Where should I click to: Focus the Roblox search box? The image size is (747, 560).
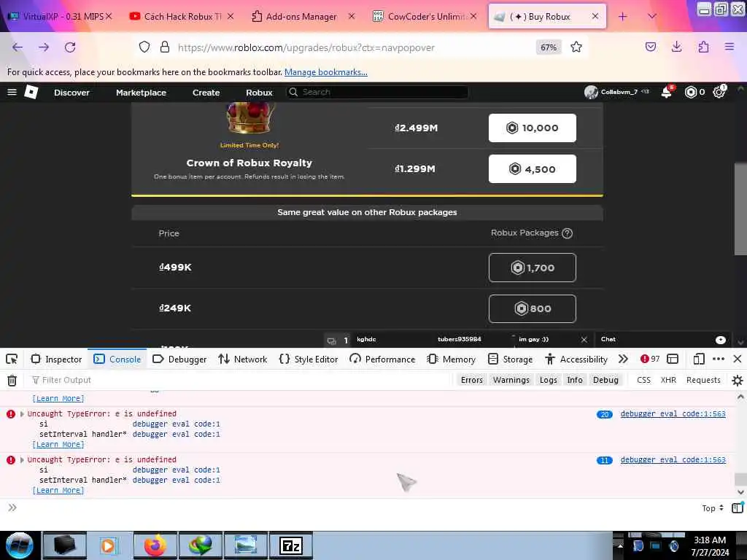coord(377,92)
